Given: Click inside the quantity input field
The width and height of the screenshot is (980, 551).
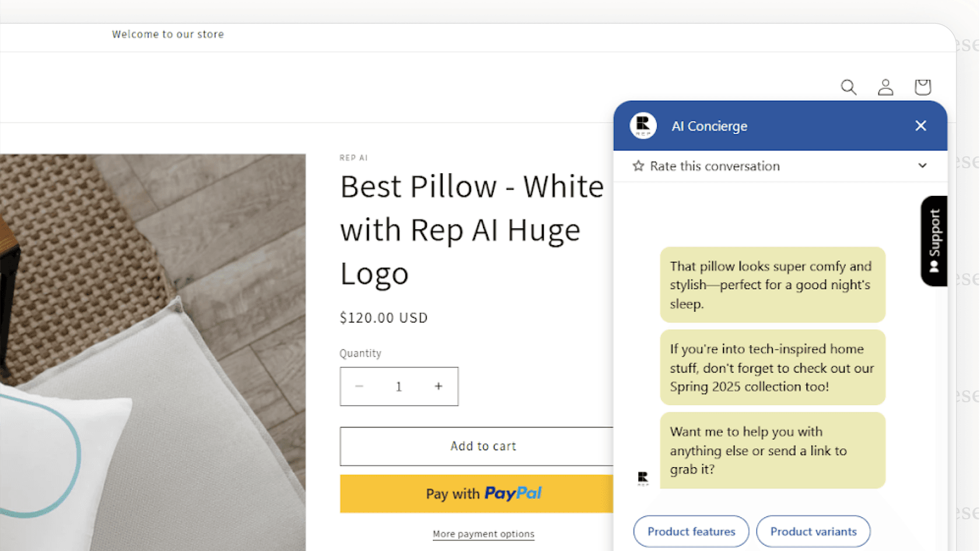Looking at the screenshot, I should [x=398, y=386].
